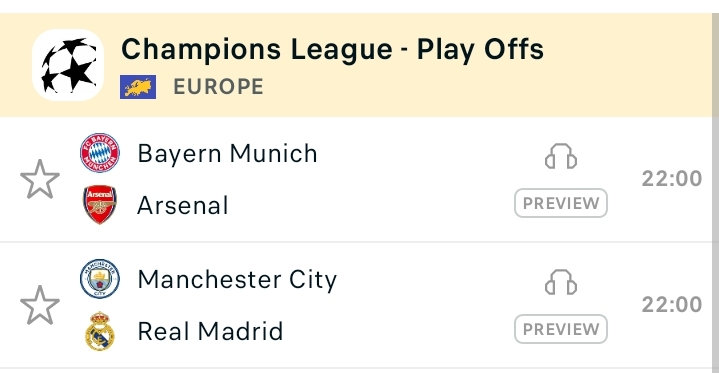Favorite the Bayern Munich vs Arsenal match
The image size is (719, 373).
coord(40,179)
